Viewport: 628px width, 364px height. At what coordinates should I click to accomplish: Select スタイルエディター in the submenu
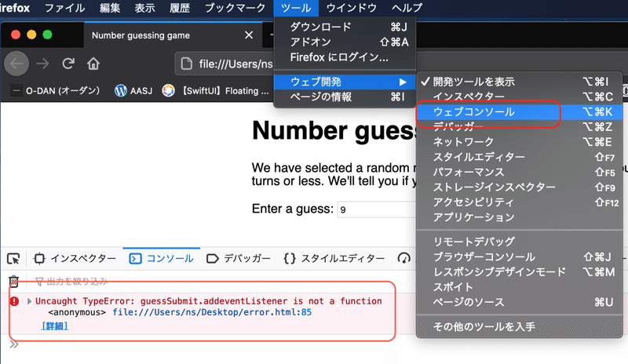520,157
